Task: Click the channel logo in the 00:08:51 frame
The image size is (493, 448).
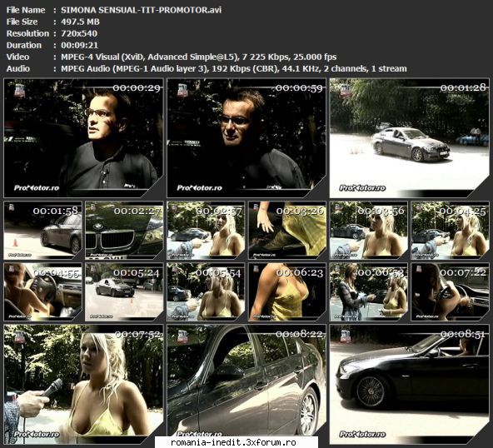Action: click(346, 336)
